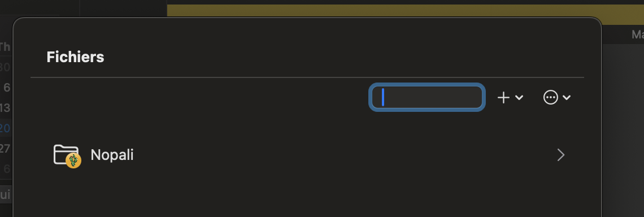Choose the dimmed date 30 in calendar
This screenshot has width=644, height=217.
click(5, 67)
